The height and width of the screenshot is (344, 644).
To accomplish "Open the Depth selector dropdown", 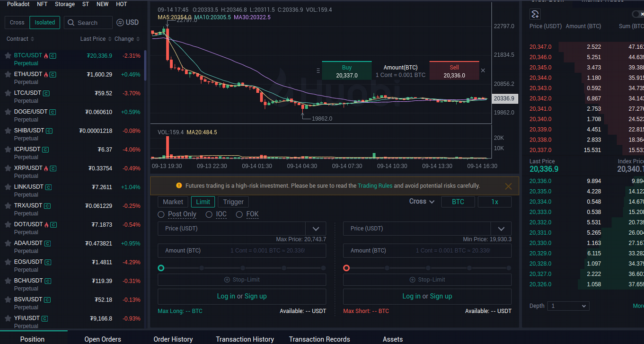I will click(568, 306).
